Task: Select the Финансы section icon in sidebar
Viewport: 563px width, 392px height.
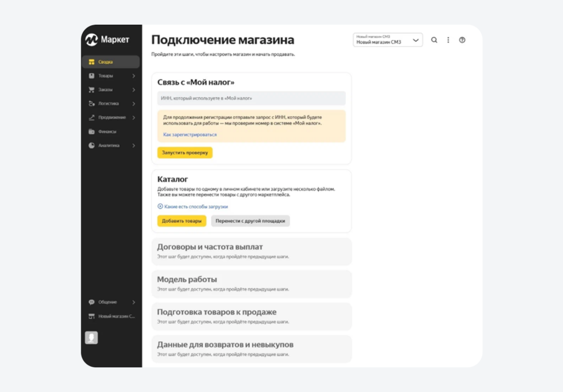Action: click(x=92, y=131)
